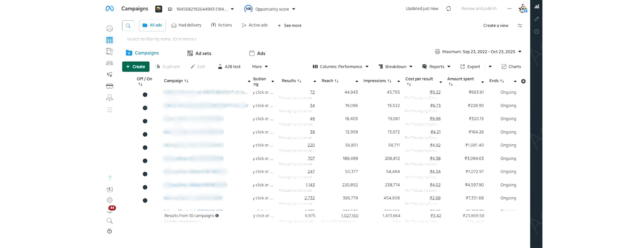The width and height of the screenshot is (644, 248).
Task: Open the Audiences people icon
Action: 110,63
